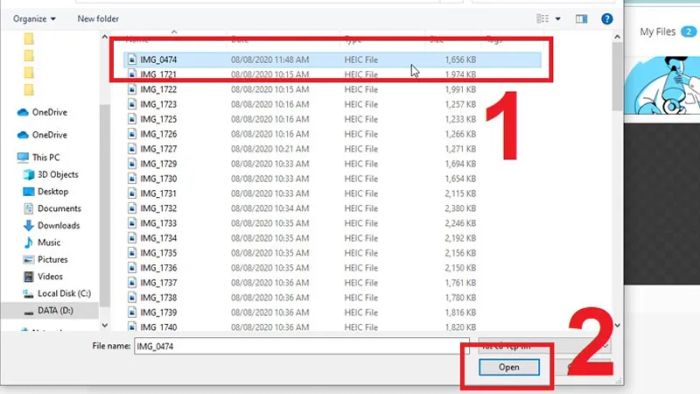Viewport: 700px width, 394px height.
Task: Open the Organize menu
Action: (34, 19)
